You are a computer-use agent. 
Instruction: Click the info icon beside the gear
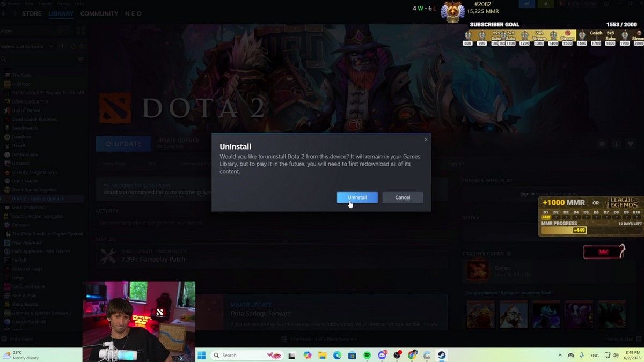pyautogui.click(x=616, y=144)
